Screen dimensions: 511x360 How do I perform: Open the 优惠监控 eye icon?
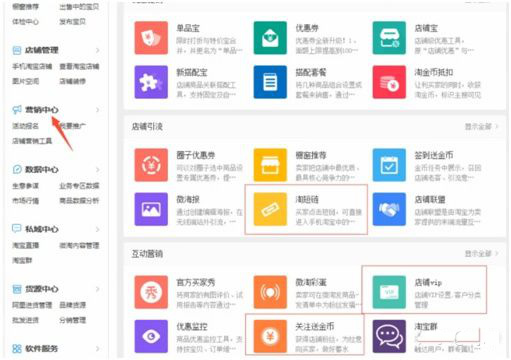tap(151, 336)
